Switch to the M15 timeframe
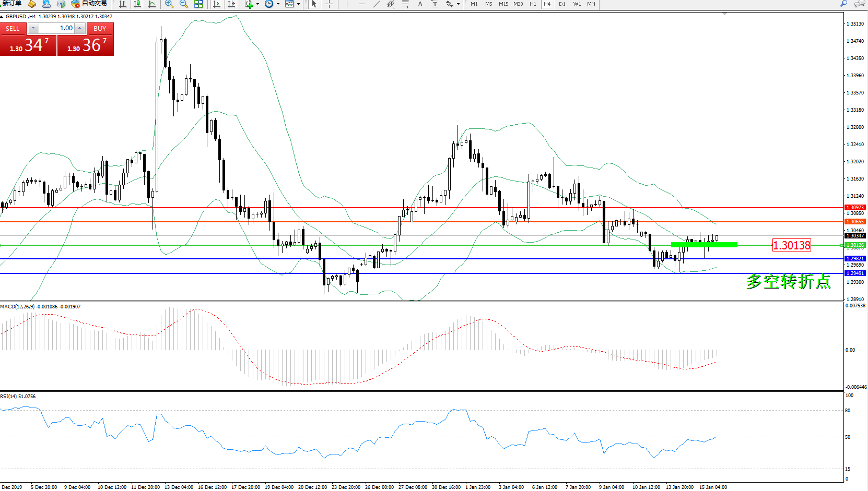 (503, 4)
